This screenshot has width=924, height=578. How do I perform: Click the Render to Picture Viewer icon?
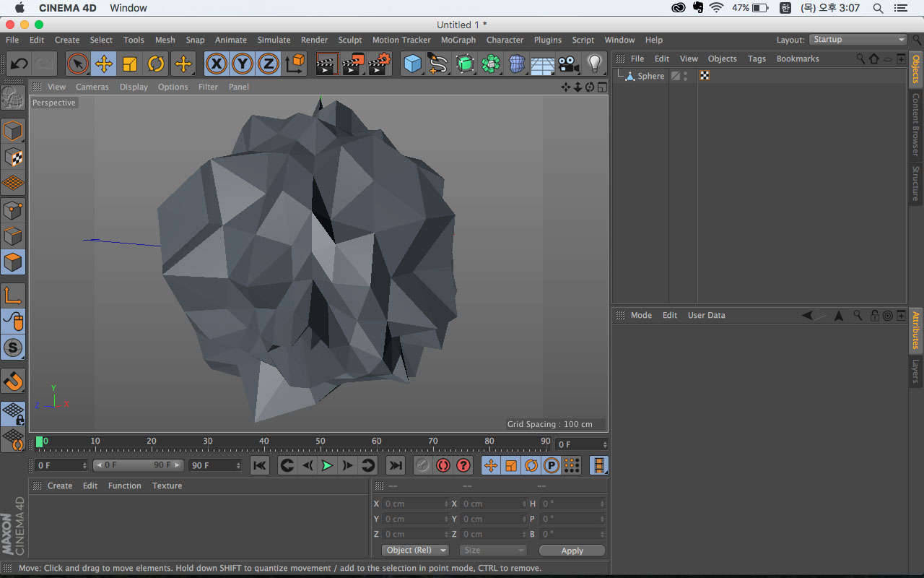pos(353,64)
